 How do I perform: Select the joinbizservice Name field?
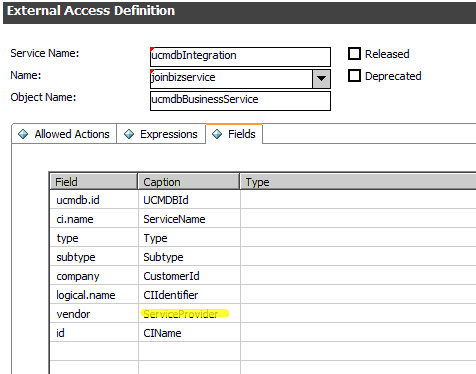coord(231,79)
